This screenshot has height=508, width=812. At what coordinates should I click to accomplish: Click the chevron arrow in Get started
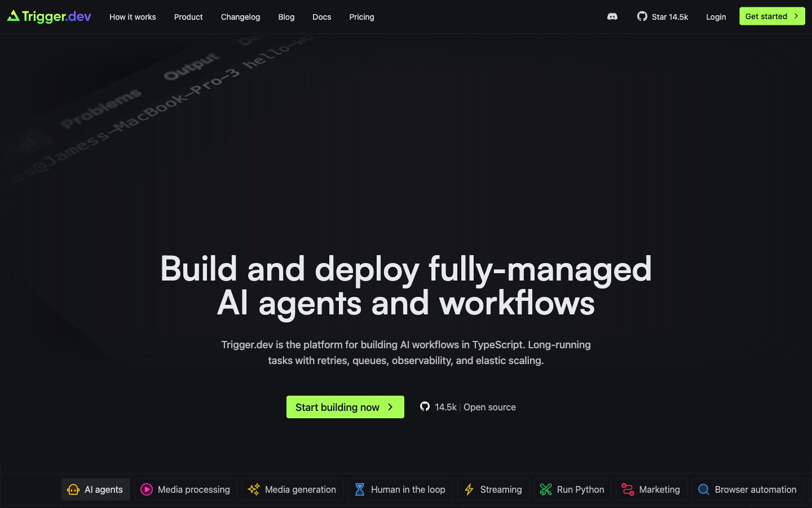pos(796,16)
